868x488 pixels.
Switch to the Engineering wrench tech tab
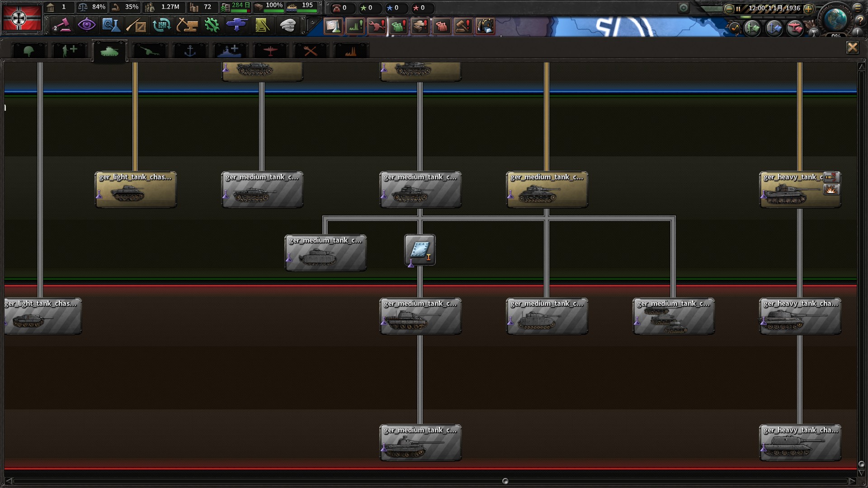[311, 51]
